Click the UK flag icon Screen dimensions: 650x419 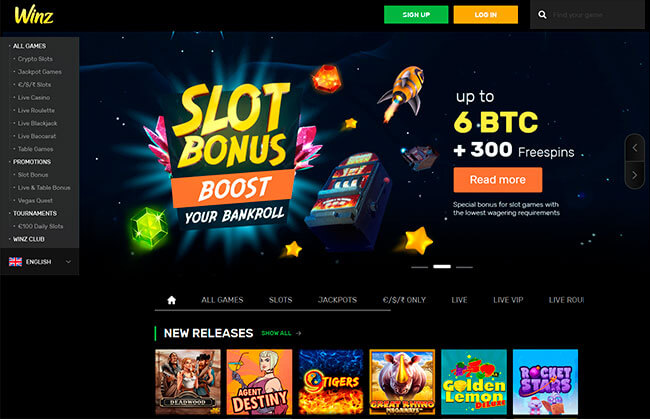coord(15,262)
